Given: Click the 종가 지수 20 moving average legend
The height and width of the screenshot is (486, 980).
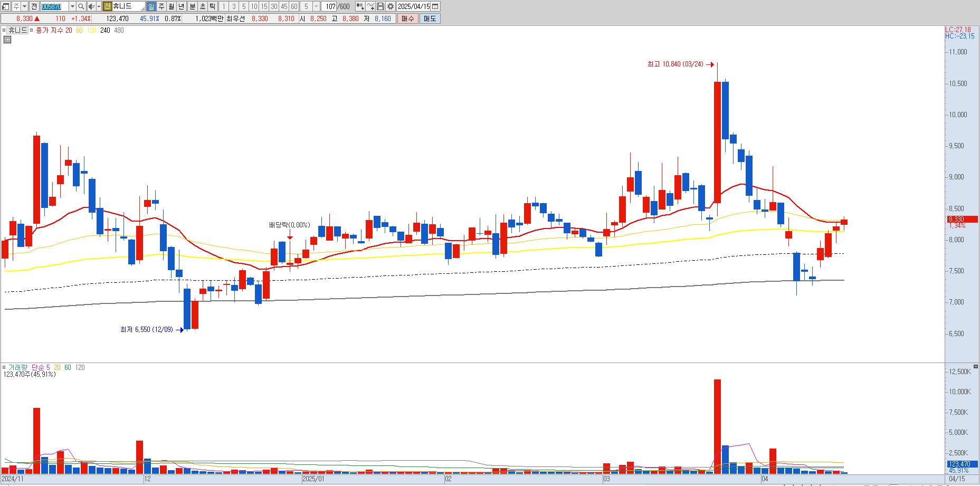Looking at the screenshot, I should coord(54,30).
